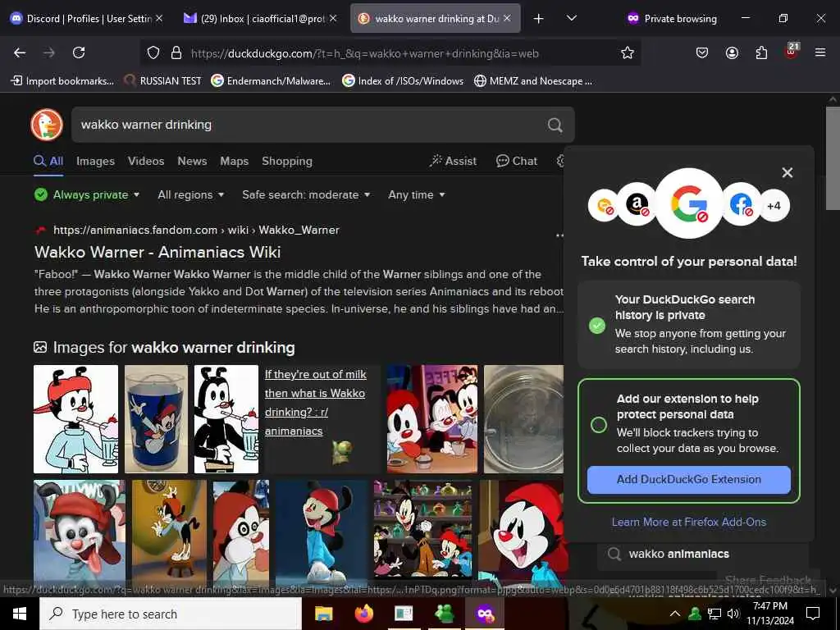Open the list all tabs dropdown arrow
840x630 pixels.
(572, 18)
